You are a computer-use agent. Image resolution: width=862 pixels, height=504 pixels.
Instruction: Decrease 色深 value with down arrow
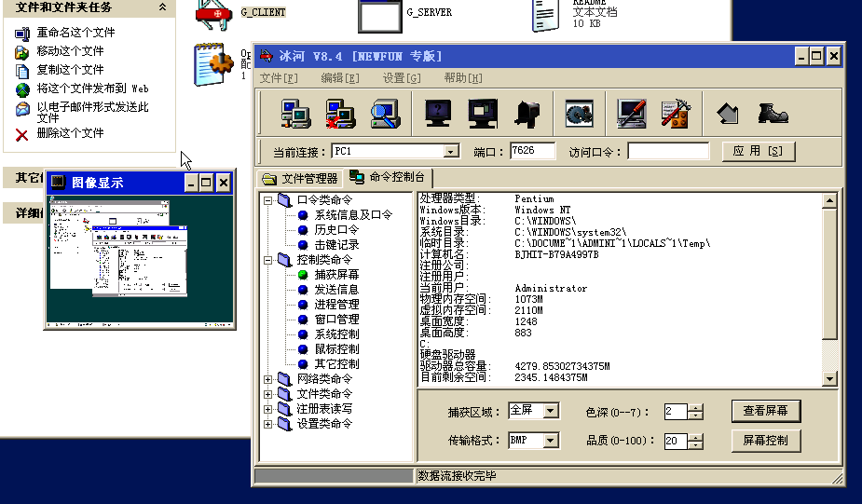point(695,415)
